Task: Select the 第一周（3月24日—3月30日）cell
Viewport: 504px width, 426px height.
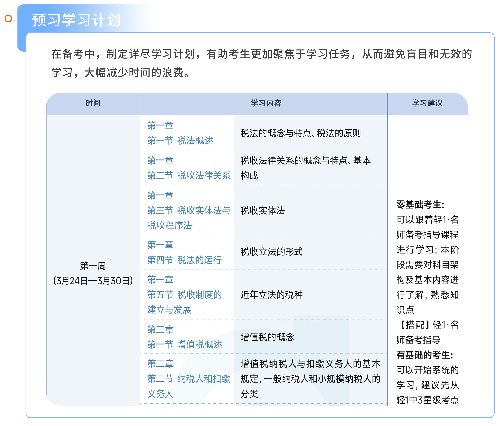Action: [x=93, y=274]
